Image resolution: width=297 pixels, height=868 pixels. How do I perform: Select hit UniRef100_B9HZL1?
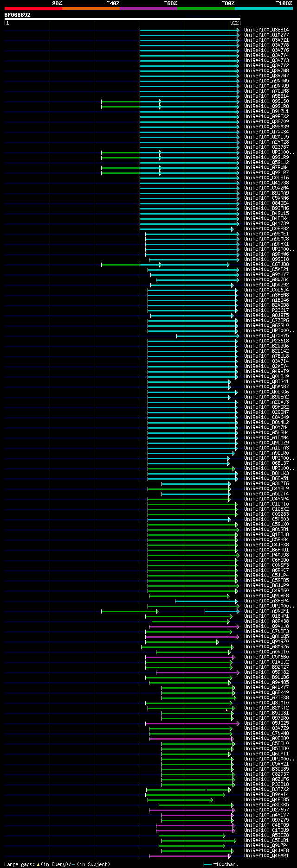(x=266, y=112)
